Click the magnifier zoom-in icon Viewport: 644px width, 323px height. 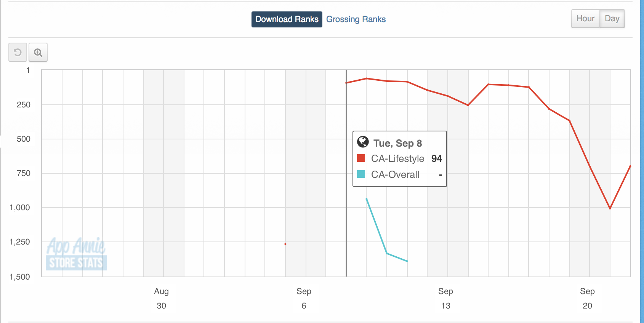[x=38, y=52]
